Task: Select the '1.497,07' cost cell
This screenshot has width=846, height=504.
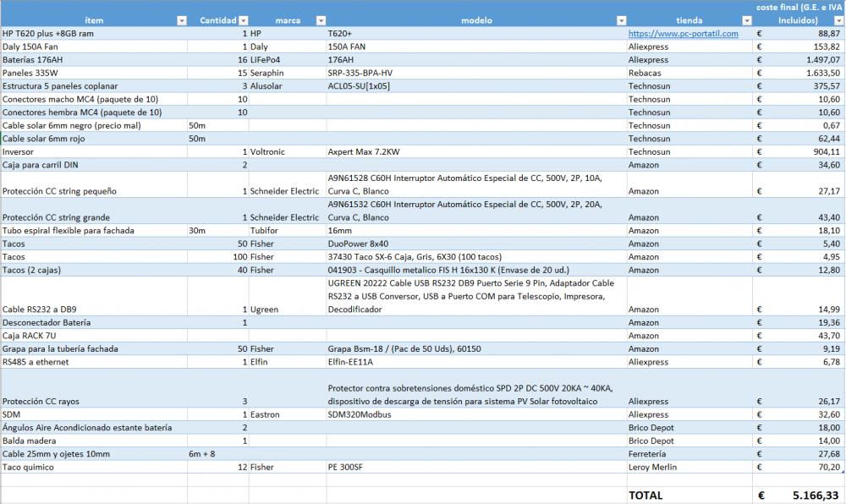Action: [x=799, y=60]
